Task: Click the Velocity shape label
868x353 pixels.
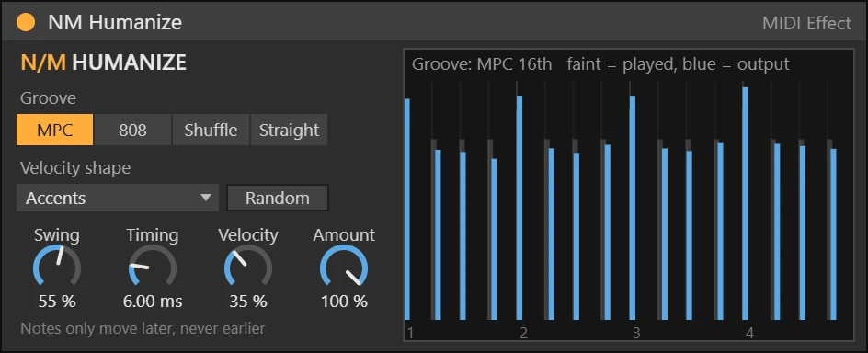Action: pyautogui.click(x=75, y=167)
